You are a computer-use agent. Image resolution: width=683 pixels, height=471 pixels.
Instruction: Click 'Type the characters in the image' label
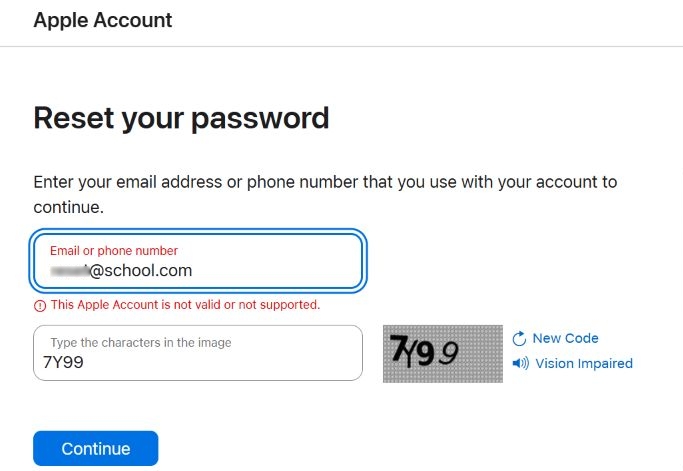click(x=140, y=342)
